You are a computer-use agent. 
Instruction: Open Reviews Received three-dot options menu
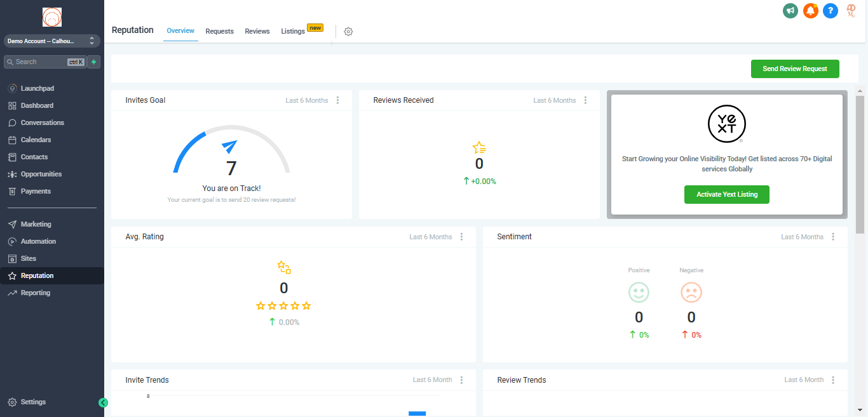[585, 100]
